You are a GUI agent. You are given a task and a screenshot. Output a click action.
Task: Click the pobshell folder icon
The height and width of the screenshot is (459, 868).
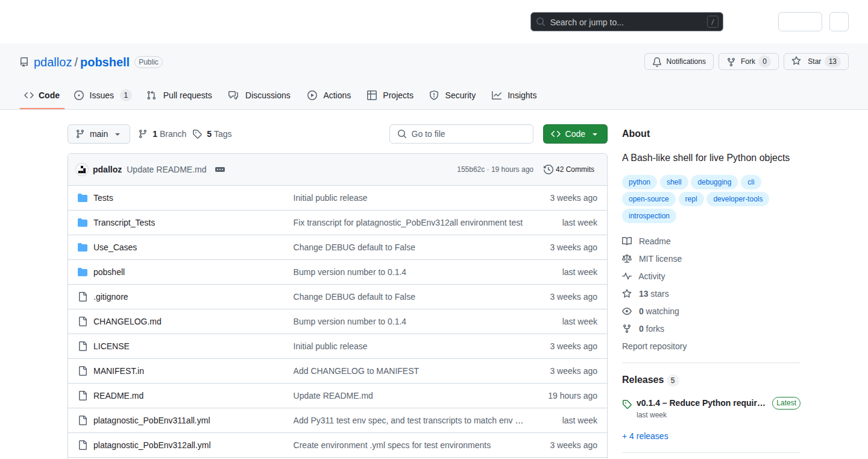tap(83, 272)
